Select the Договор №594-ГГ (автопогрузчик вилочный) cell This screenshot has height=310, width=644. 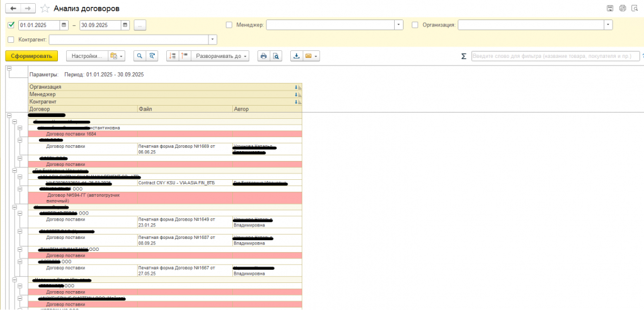tap(82, 198)
